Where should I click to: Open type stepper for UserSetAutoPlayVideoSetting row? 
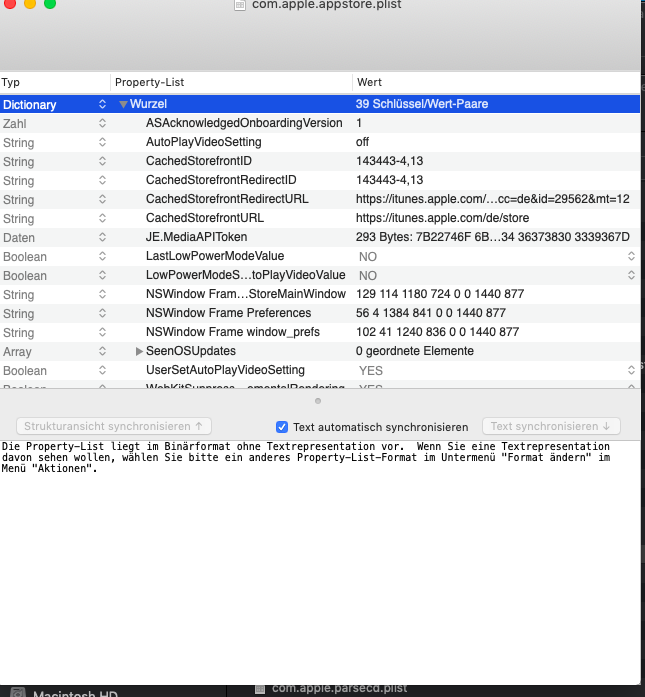point(102,370)
